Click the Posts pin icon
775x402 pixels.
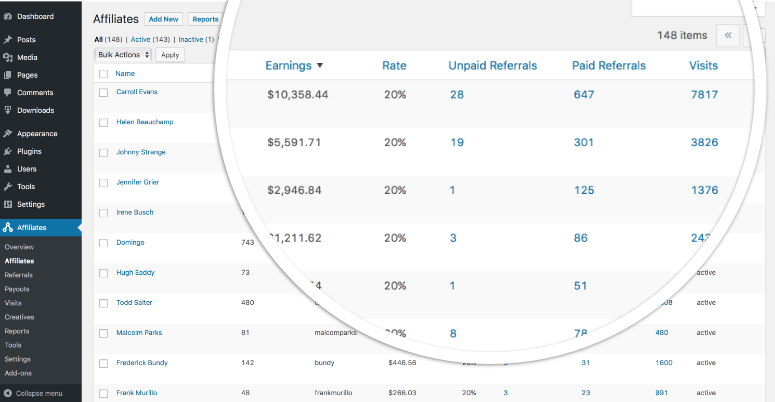pyautogui.click(x=8, y=40)
